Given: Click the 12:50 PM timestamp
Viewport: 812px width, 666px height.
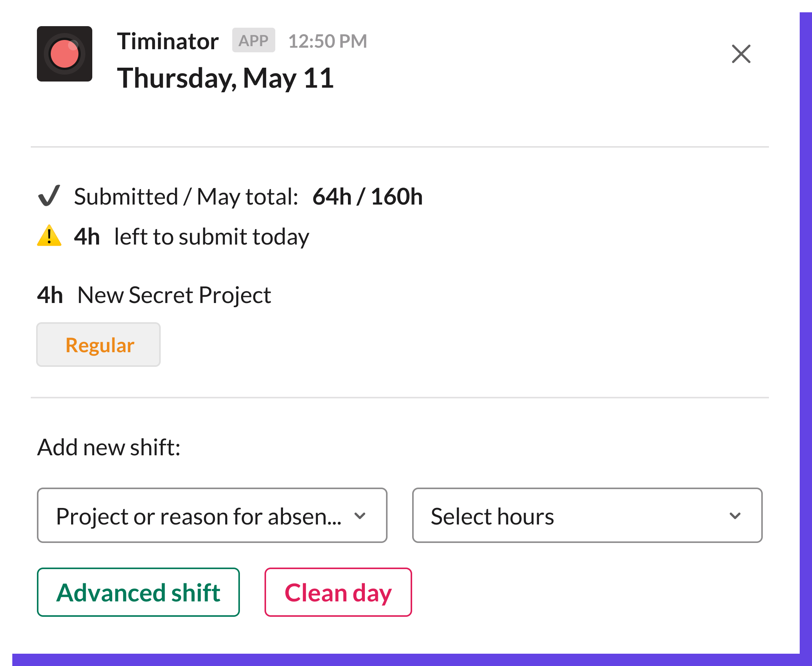Looking at the screenshot, I should [x=328, y=41].
